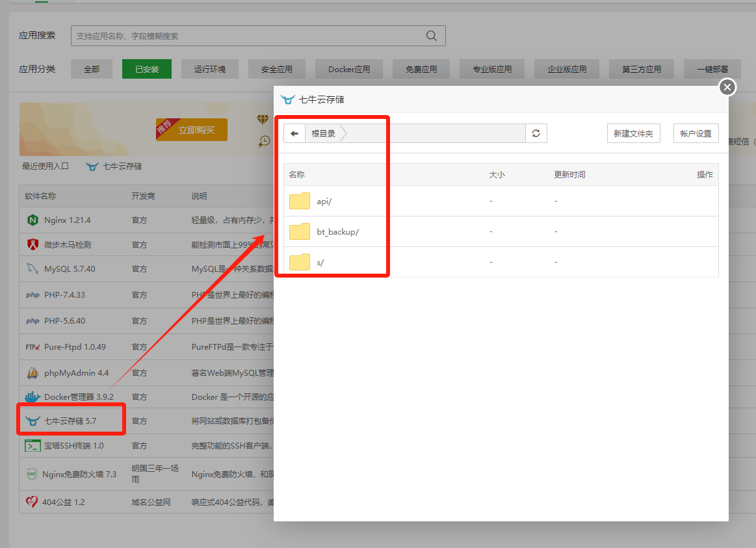756x548 pixels.
Task: Select the 一键部署 category tab
Action: [712, 69]
